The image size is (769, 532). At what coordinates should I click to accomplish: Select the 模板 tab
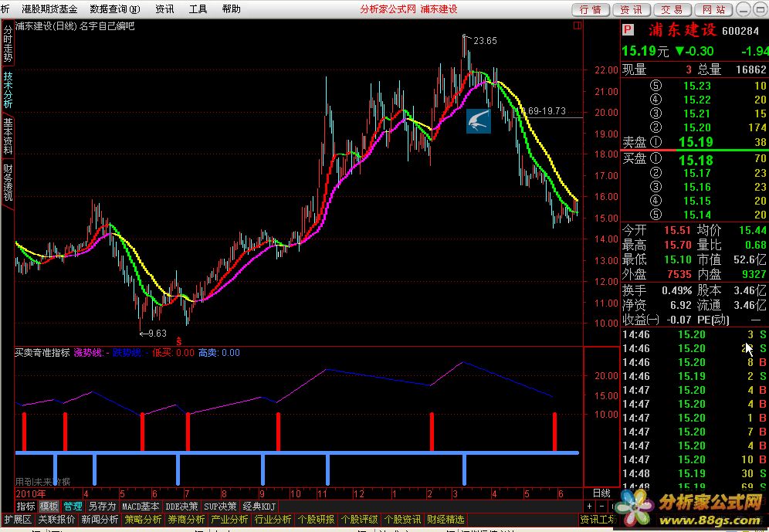(x=49, y=506)
